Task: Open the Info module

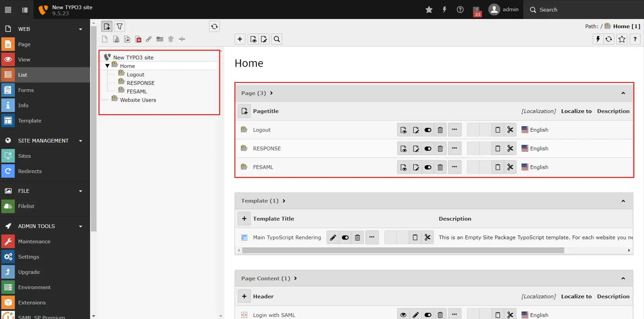Action: [45, 105]
